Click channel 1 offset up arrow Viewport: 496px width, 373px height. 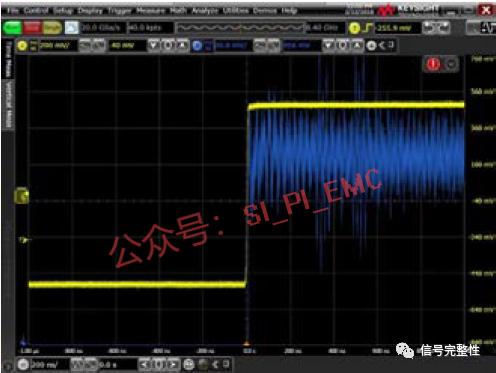pyautogui.click(x=182, y=45)
